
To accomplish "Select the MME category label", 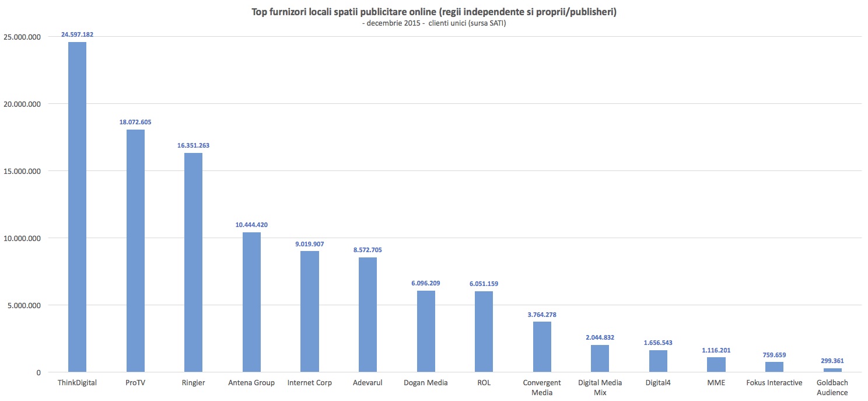I will [x=716, y=383].
